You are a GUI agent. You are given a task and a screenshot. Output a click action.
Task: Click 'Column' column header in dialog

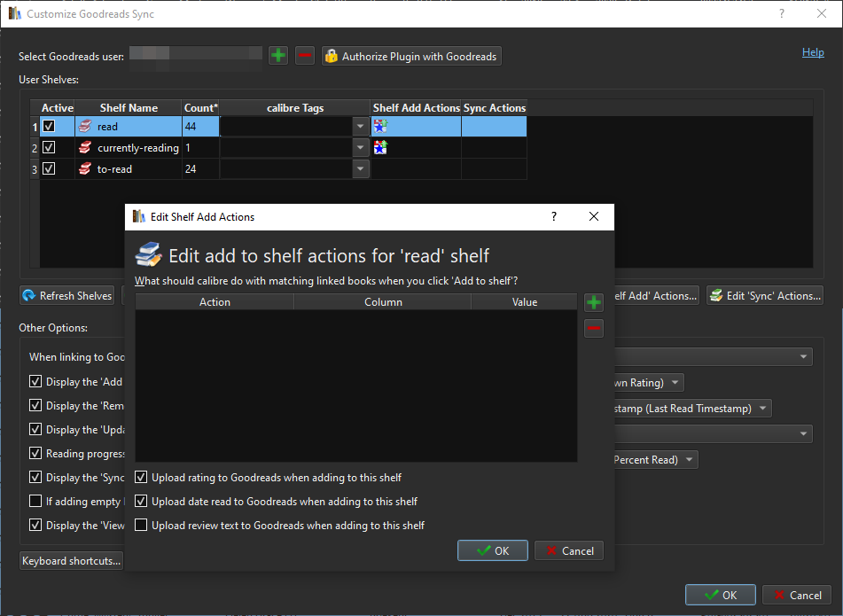click(x=383, y=302)
